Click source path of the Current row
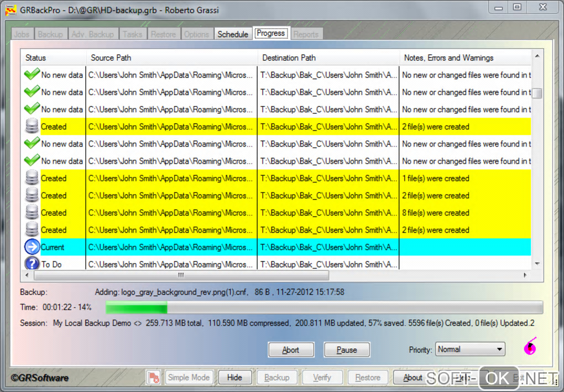Image resolution: width=564 pixels, height=392 pixels. pyautogui.click(x=171, y=247)
